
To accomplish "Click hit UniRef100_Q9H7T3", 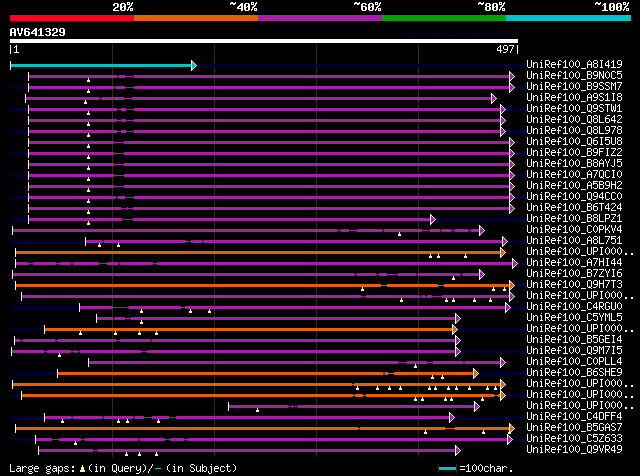I will coord(574,285).
